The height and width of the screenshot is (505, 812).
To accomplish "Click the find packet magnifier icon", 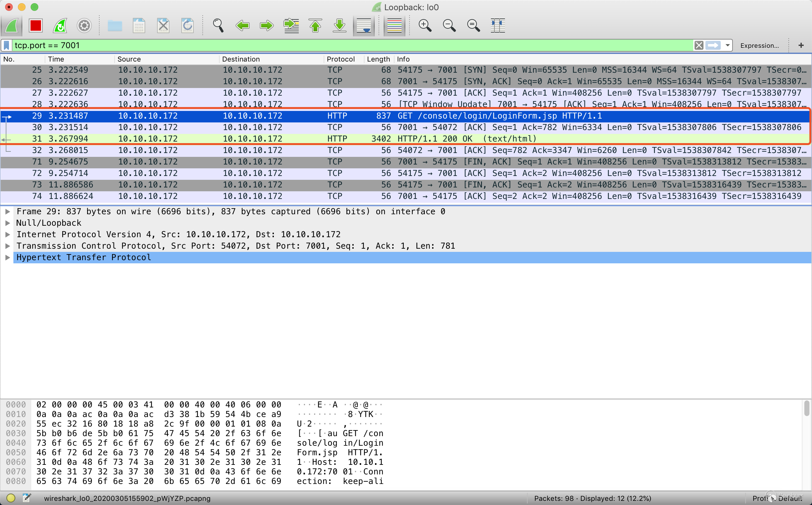I will tap(218, 26).
